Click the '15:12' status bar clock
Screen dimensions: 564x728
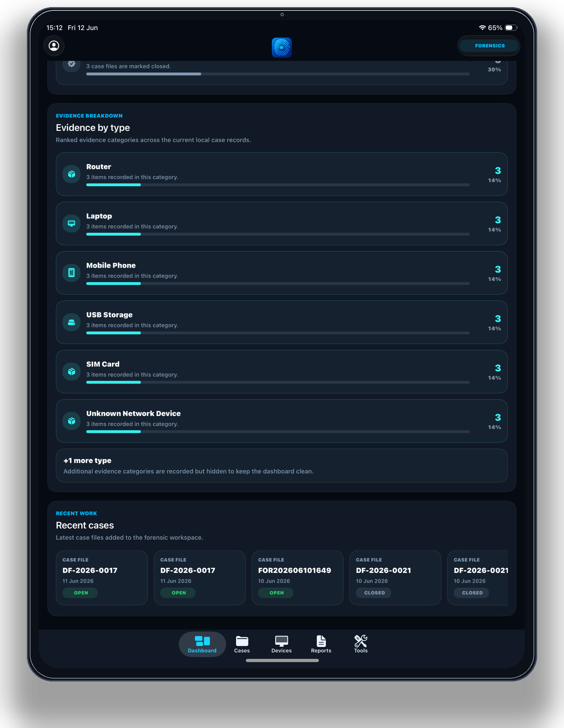pos(54,28)
